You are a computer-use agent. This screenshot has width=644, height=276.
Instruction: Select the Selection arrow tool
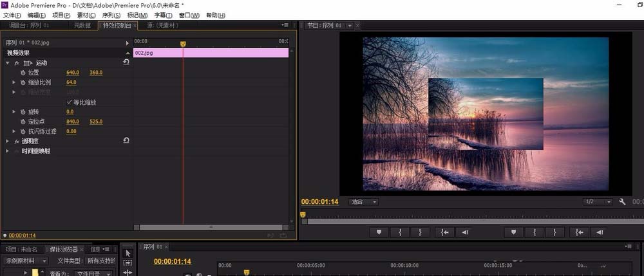128,253
